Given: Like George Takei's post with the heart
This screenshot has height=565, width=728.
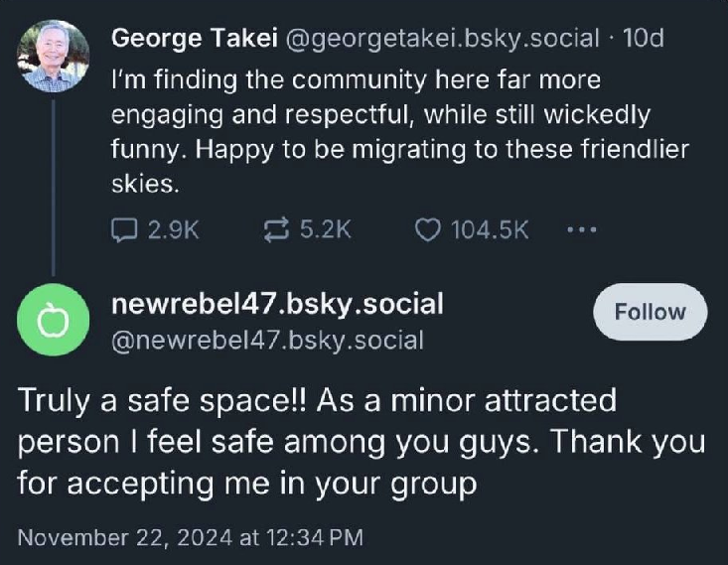Looking at the screenshot, I should (426, 230).
